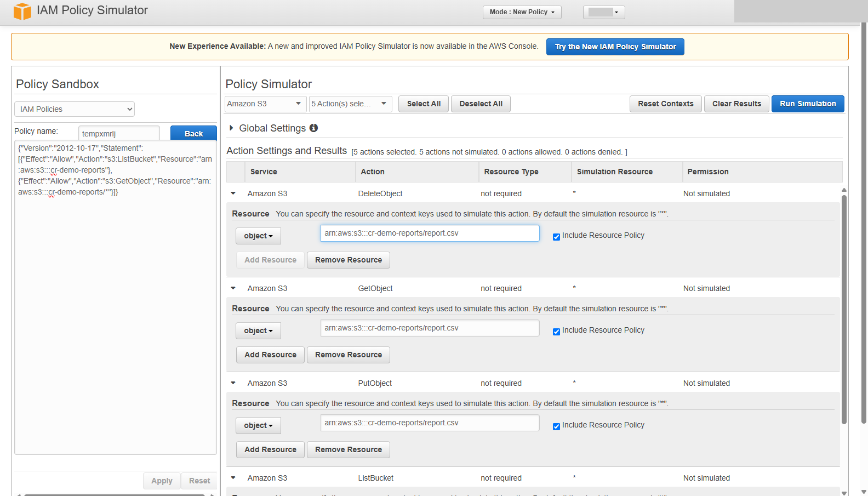The height and width of the screenshot is (496, 868).
Task: Click the Reset button in Policy Sandbox
Action: point(199,481)
